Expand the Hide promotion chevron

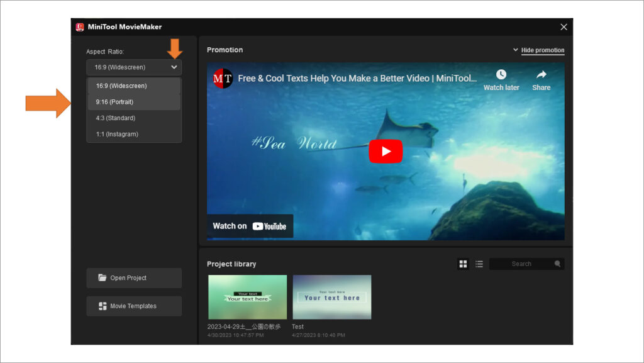(x=514, y=48)
